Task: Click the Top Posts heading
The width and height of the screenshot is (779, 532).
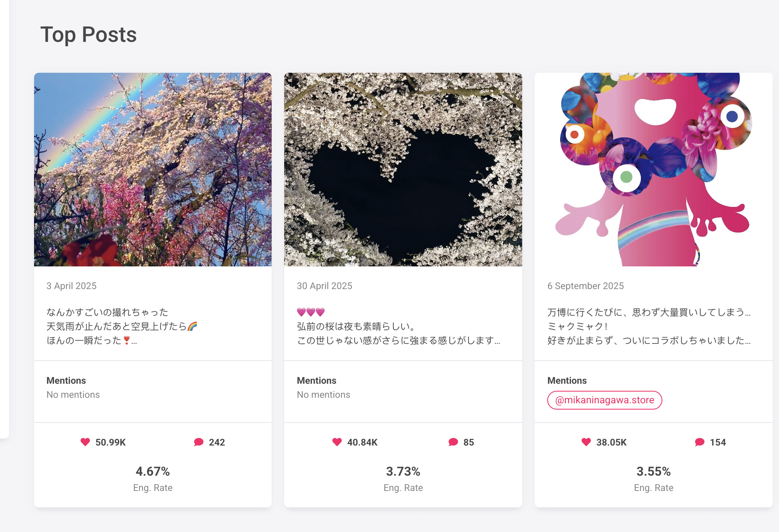Action: (x=88, y=34)
